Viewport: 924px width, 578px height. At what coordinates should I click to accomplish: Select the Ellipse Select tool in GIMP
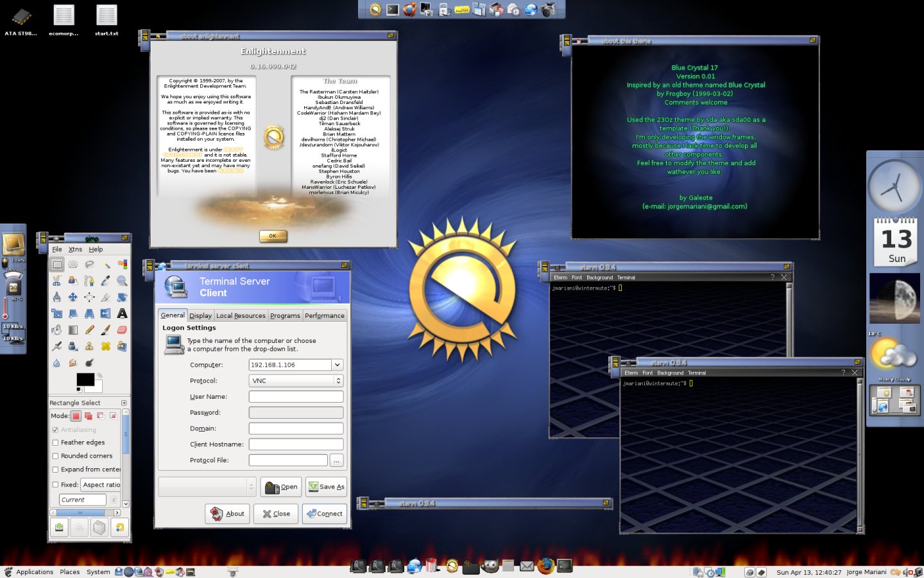tap(73, 264)
